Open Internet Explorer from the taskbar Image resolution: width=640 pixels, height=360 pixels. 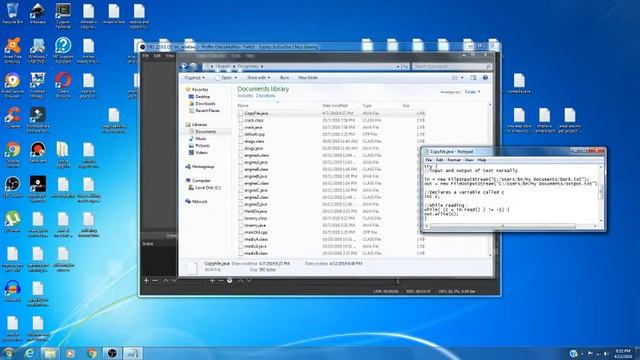point(29,353)
